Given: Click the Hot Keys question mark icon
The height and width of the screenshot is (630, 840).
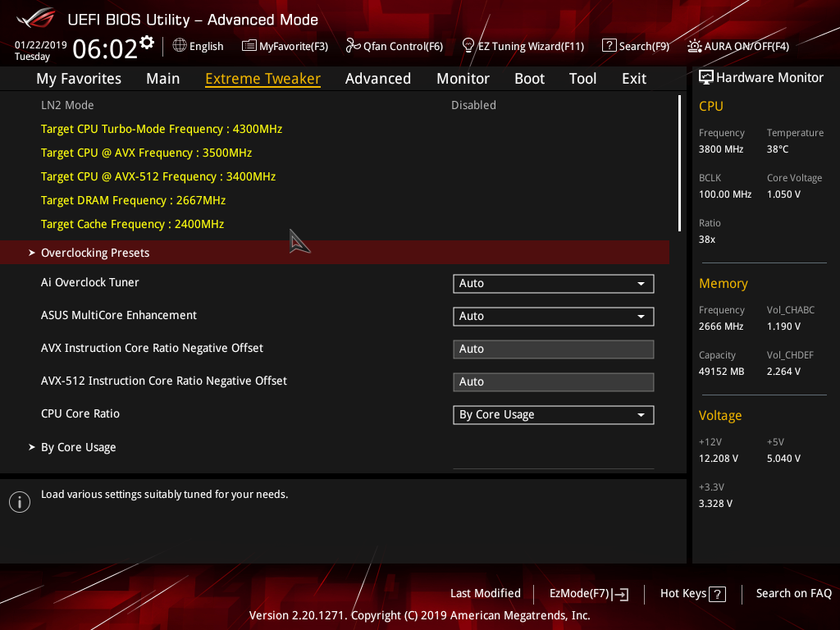Looking at the screenshot, I should pos(717,594).
